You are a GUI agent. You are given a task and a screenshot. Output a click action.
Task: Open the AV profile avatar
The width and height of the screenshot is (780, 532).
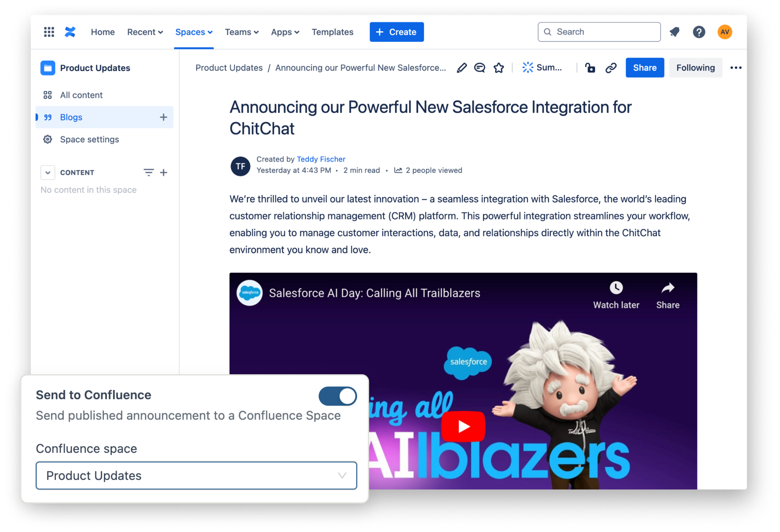pyautogui.click(x=725, y=32)
